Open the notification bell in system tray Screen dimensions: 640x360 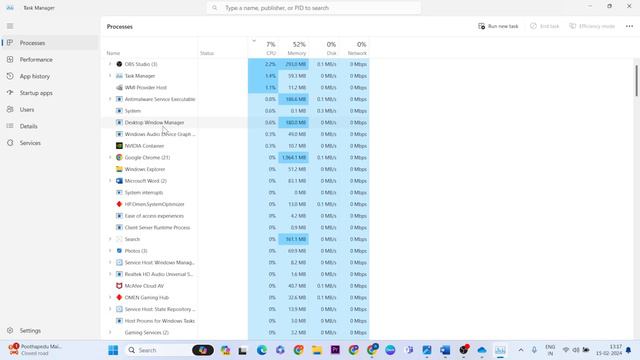pos(629,350)
